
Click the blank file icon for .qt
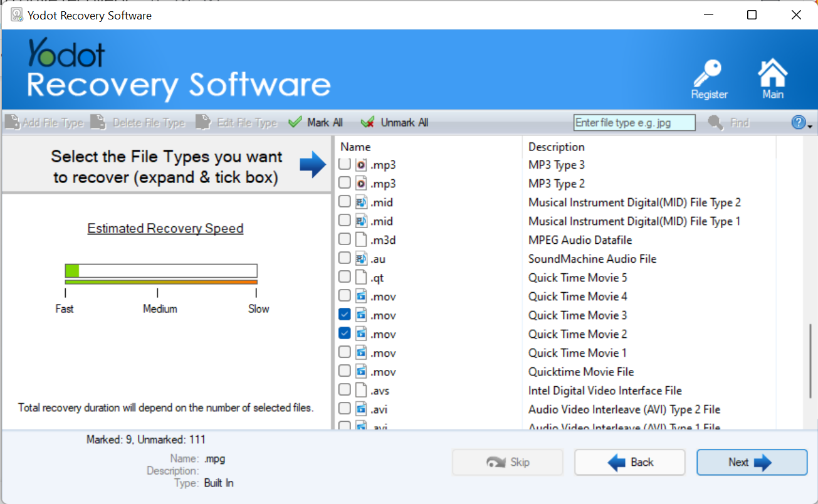tap(360, 278)
